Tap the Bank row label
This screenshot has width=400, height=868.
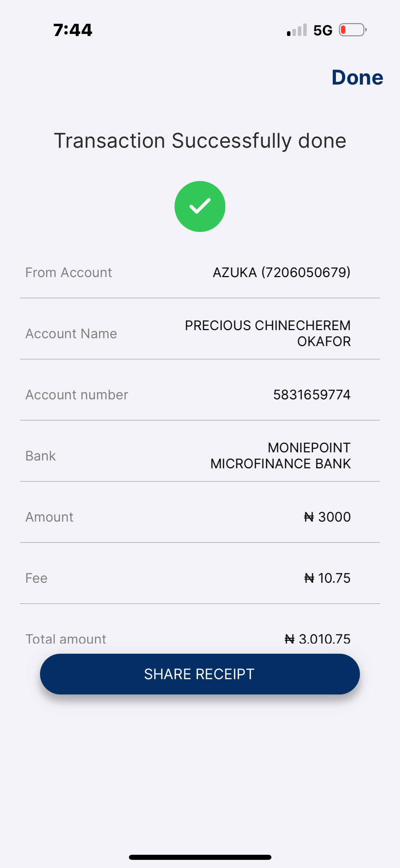coord(40,456)
